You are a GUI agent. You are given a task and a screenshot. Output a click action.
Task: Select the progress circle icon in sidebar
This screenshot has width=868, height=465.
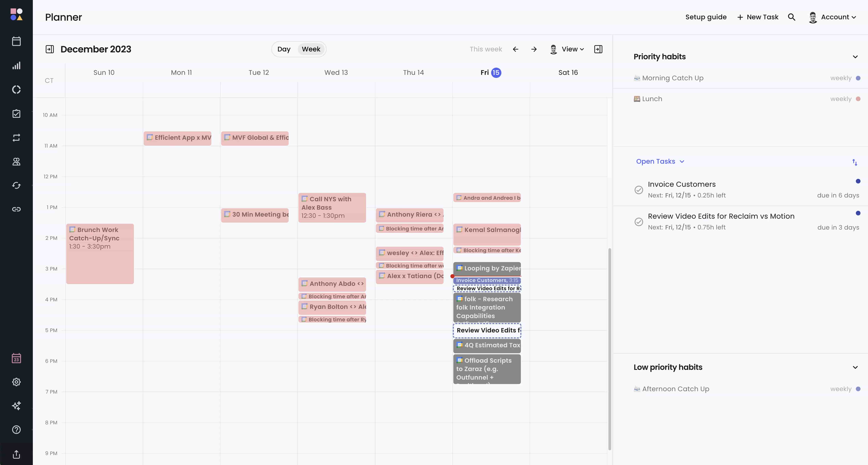coord(16,89)
